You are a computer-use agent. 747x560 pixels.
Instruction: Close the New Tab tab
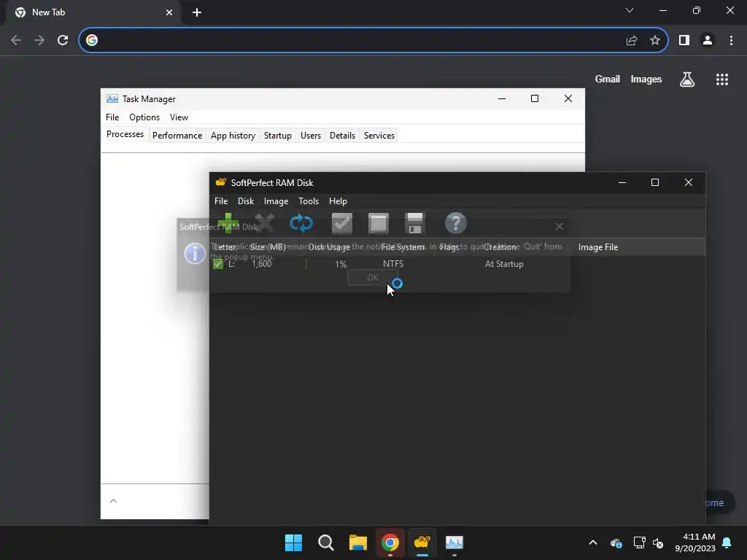169,12
